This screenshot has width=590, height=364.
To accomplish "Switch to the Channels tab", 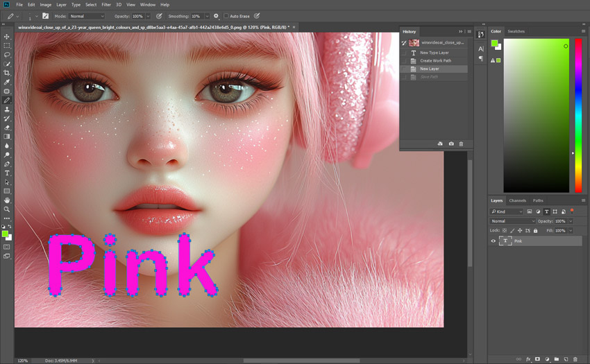I will (x=517, y=200).
